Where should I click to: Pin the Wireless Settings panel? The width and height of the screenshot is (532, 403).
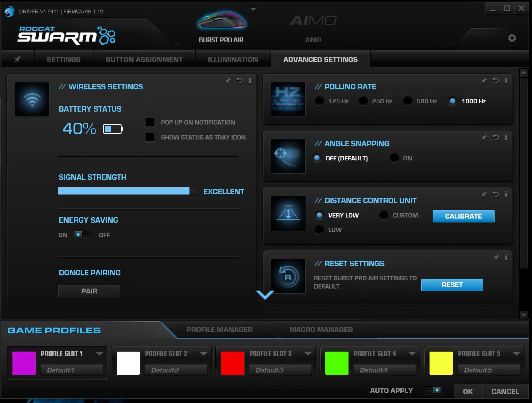point(228,81)
